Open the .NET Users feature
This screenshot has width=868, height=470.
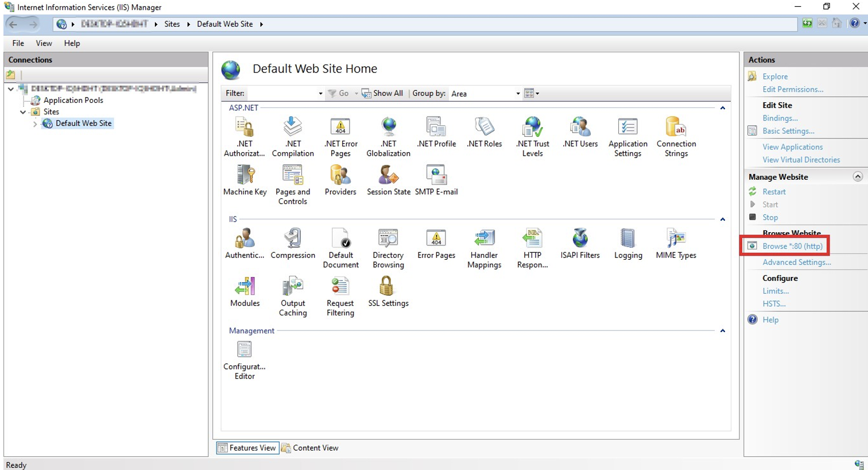coord(580,133)
